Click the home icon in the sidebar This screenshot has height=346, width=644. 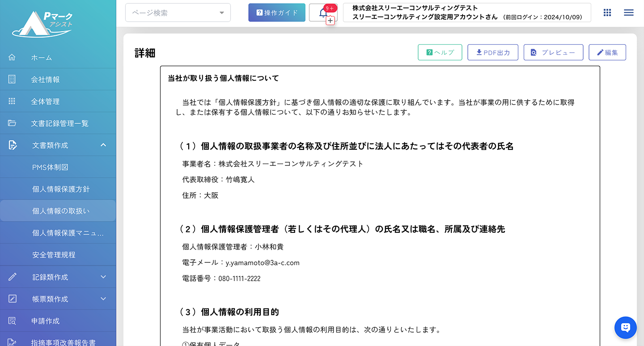(12, 57)
